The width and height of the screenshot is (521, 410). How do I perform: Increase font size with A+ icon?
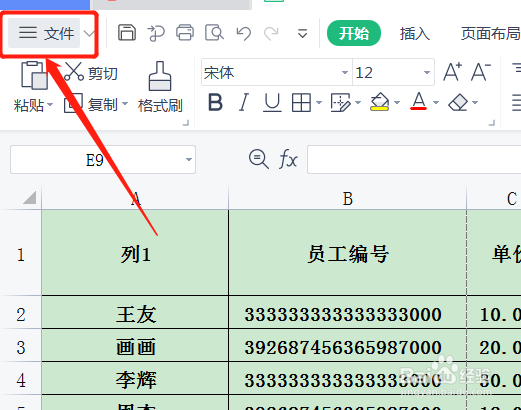453,72
